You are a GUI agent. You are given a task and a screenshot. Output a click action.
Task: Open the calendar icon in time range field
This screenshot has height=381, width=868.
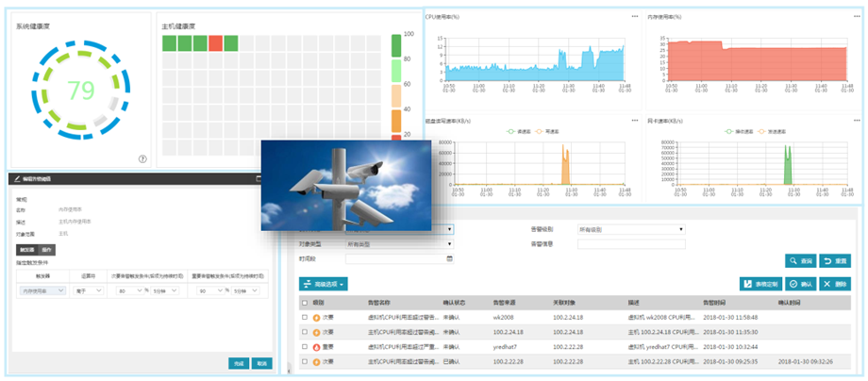coord(449,257)
